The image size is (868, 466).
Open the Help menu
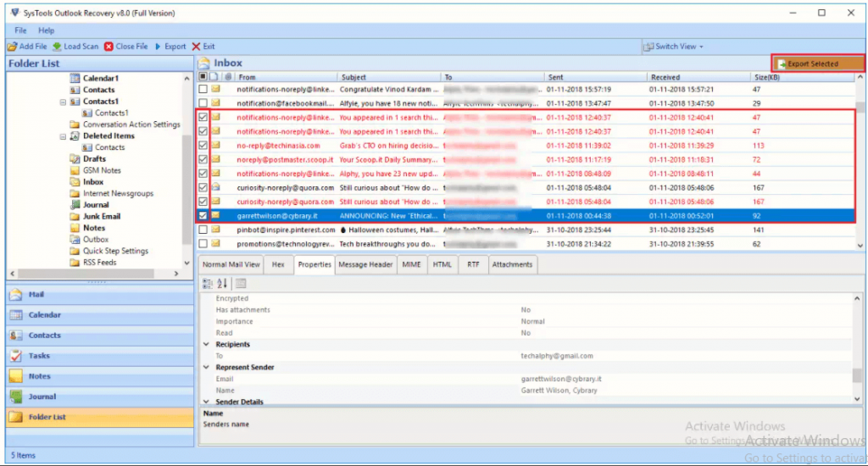[47, 31]
